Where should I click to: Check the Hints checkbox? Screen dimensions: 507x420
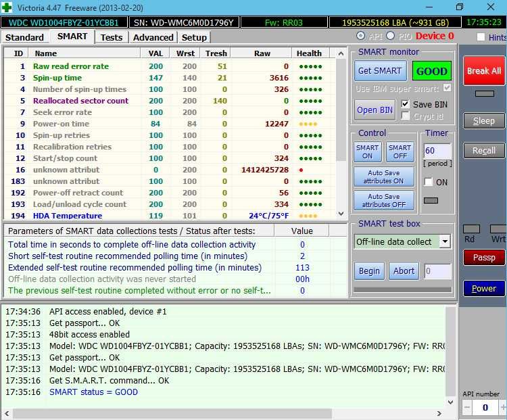pyautogui.click(x=481, y=37)
